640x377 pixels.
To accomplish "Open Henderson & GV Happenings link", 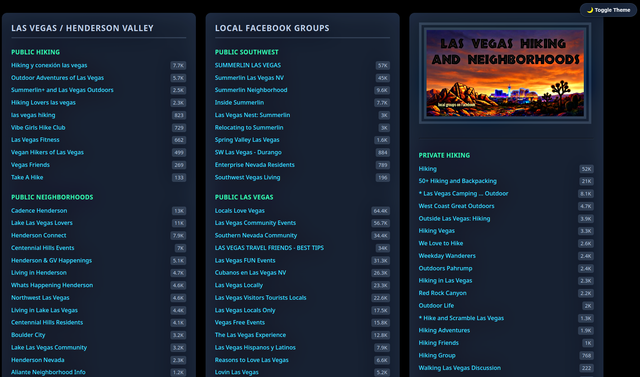I will [x=51, y=260].
